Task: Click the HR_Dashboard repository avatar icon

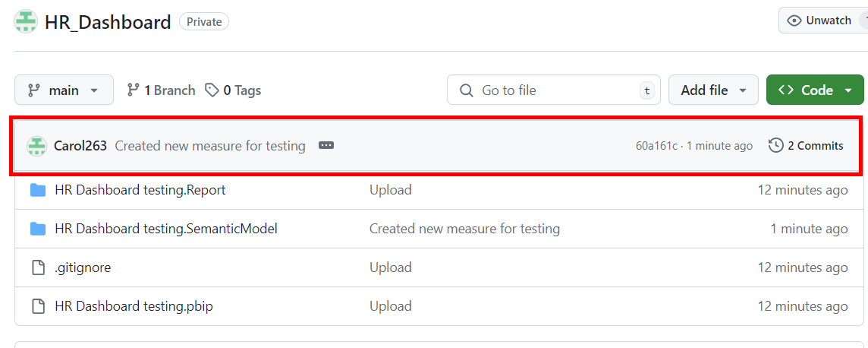Action: point(27,21)
